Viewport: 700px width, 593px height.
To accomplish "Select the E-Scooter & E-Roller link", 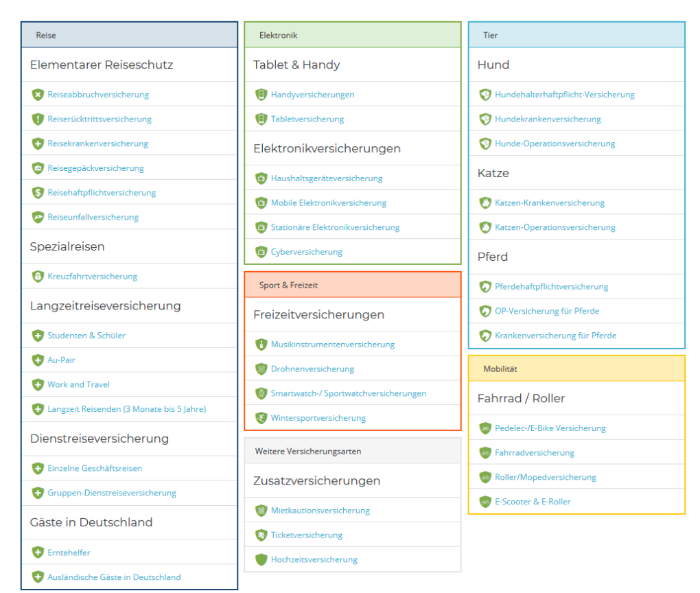I will tap(533, 502).
